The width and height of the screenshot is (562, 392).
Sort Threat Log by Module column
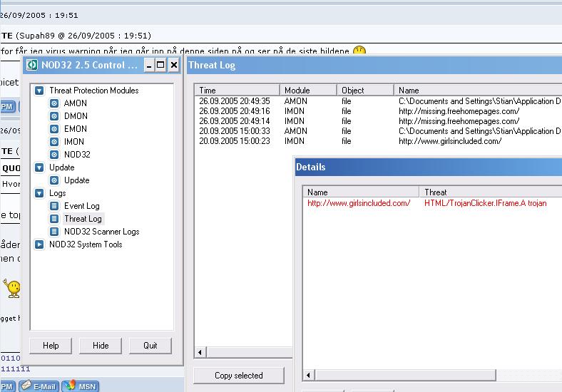click(308, 91)
